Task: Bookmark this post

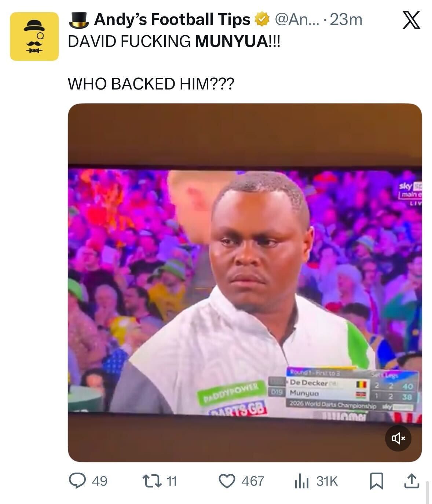Action: coord(376,481)
